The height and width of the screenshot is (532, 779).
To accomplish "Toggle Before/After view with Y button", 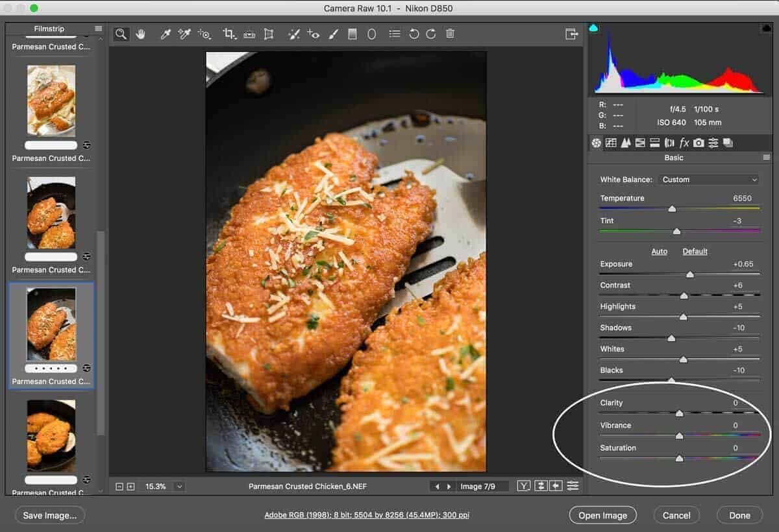I will click(x=523, y=486).
